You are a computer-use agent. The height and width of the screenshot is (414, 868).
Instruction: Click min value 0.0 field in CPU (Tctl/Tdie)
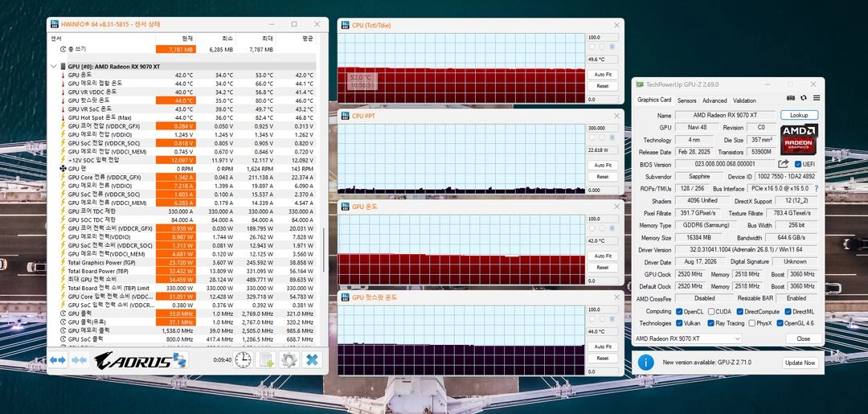pyautogui.click(x=602, y=99)
